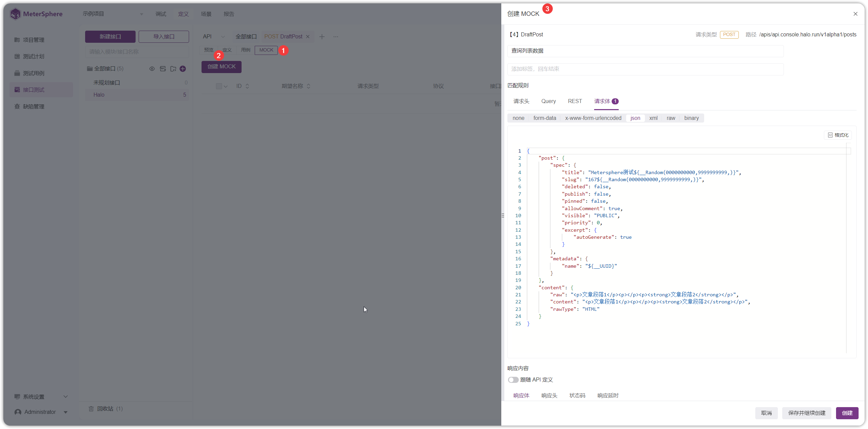Select none body type
This screenshot has height=429, width=868.
click(518, 118)
